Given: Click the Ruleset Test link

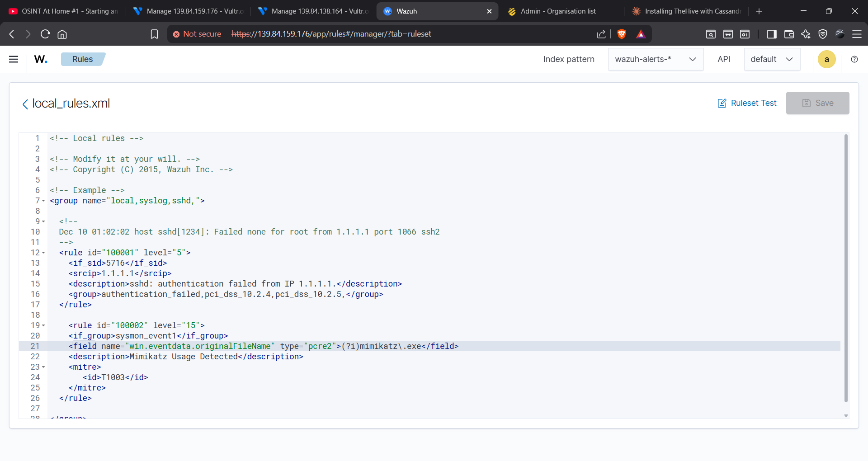Looking at the screenshot, I should [747, 103].
